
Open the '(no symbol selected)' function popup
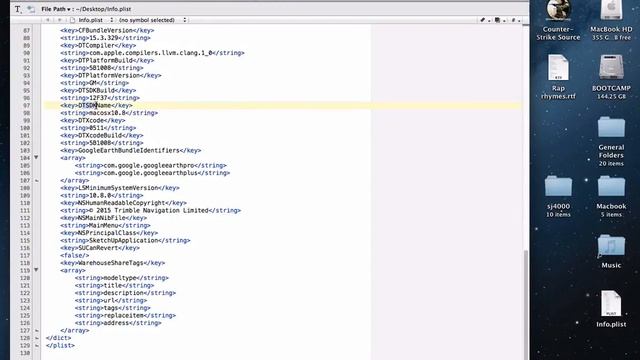coord(152,20)
